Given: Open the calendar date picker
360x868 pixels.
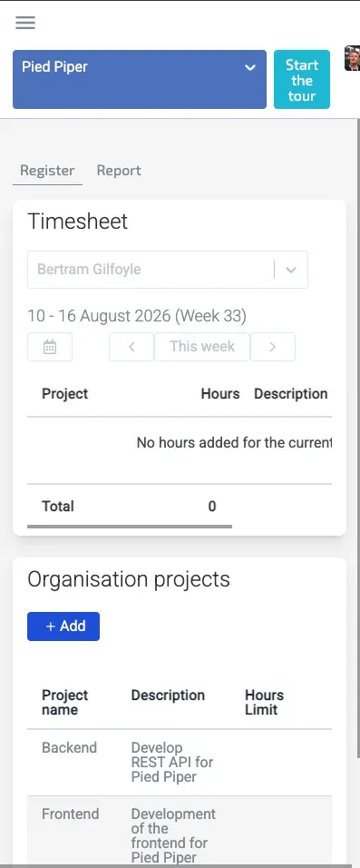Looking at the screenshot, I should [50, 347].
